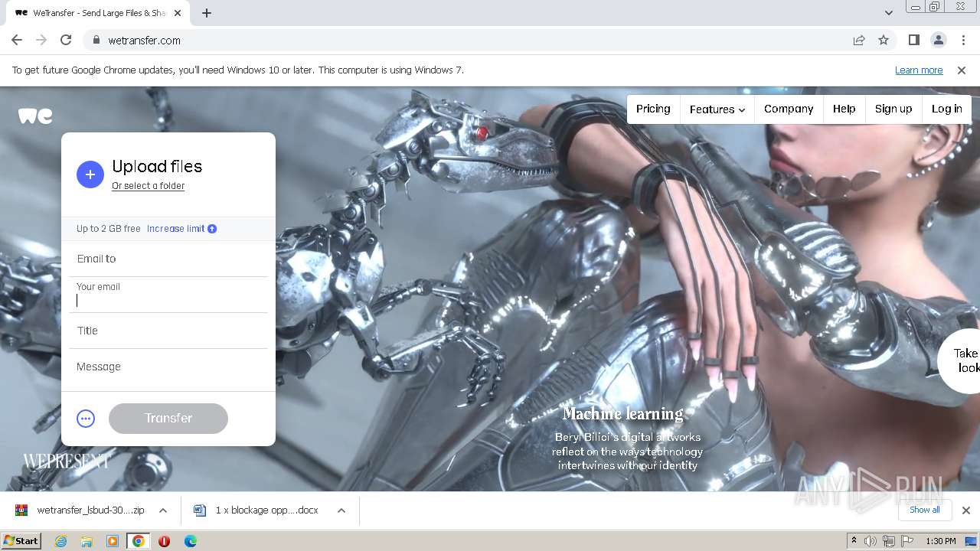
Task: Click the gray Transfer button
Action: pyautogui.click(x=168, y=419)
